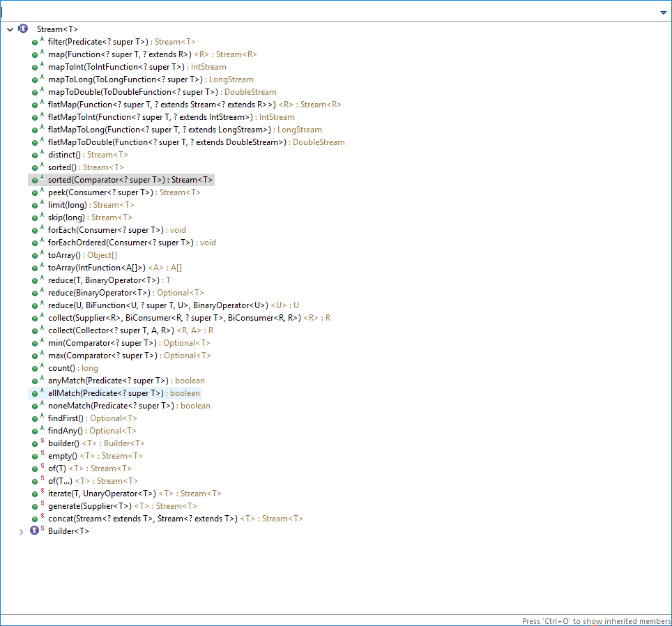Open the view menu dropdown arrow

663,13
